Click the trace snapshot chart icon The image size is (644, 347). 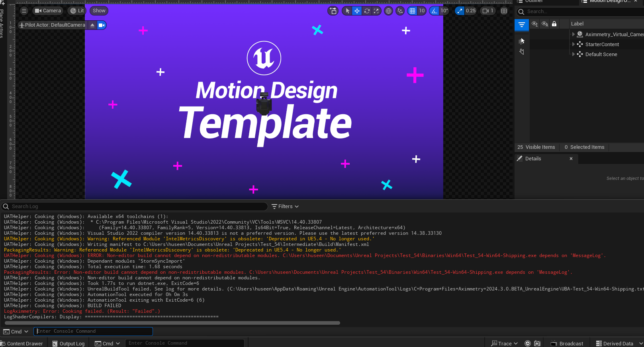(537, 343)
